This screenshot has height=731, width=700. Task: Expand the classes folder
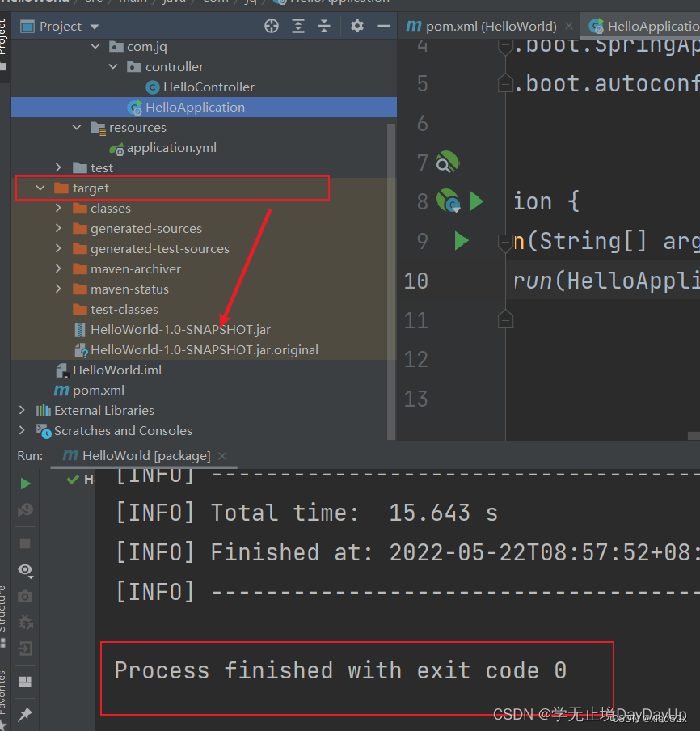[58, 208]
